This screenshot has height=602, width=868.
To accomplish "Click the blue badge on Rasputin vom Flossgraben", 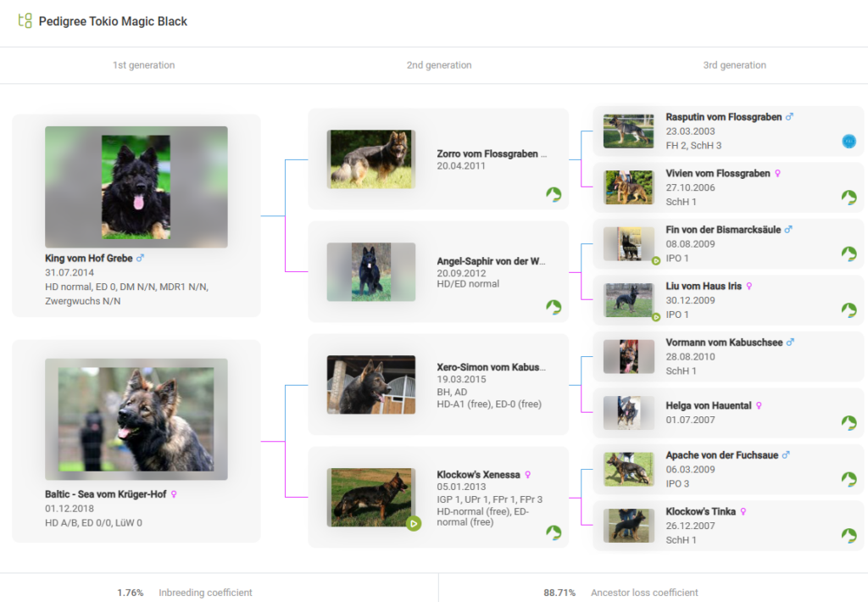I will point(849,142).
